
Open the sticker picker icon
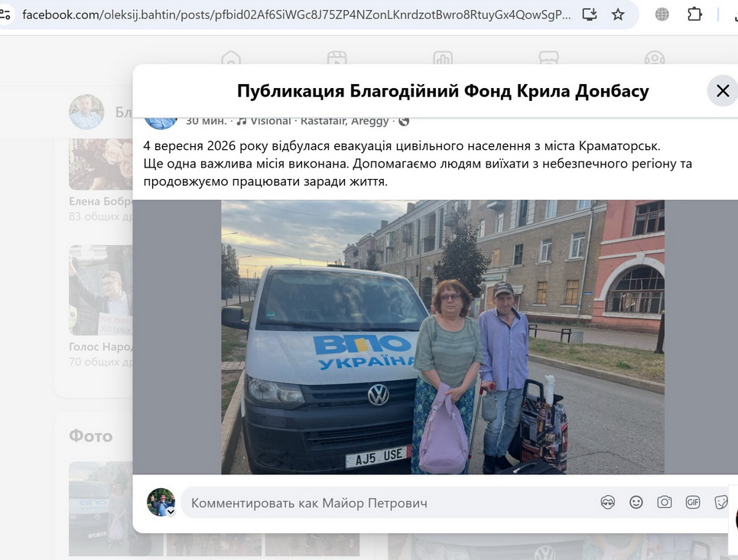click(720, 503)
